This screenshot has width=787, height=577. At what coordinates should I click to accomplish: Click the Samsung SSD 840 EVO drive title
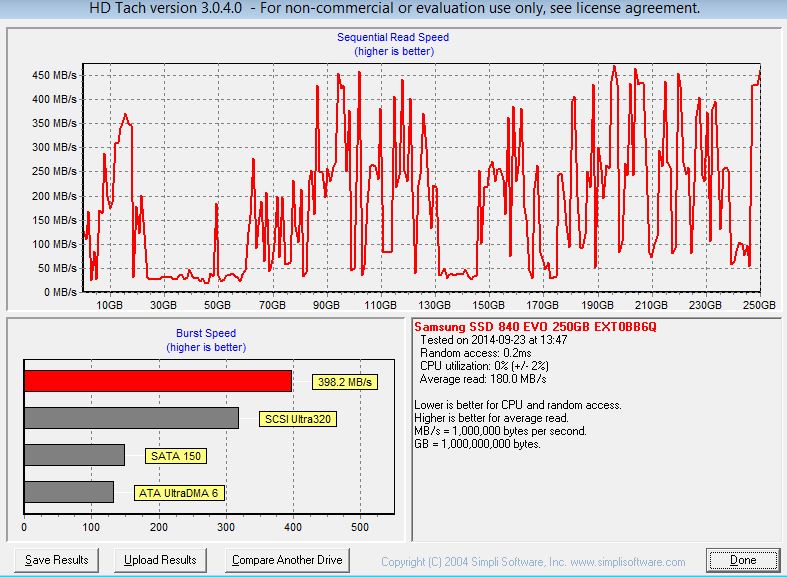(x=535, y=327)
